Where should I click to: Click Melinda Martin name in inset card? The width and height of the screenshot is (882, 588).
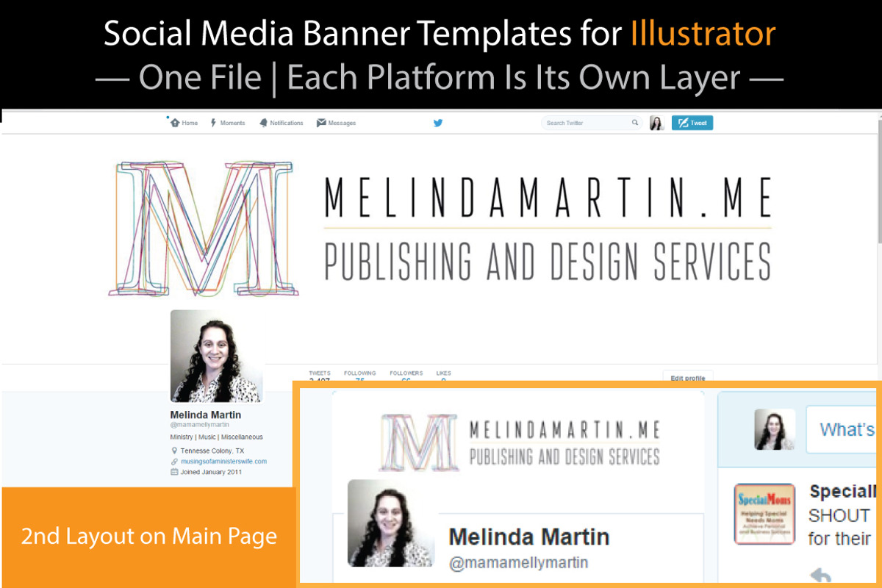[529, 537]
